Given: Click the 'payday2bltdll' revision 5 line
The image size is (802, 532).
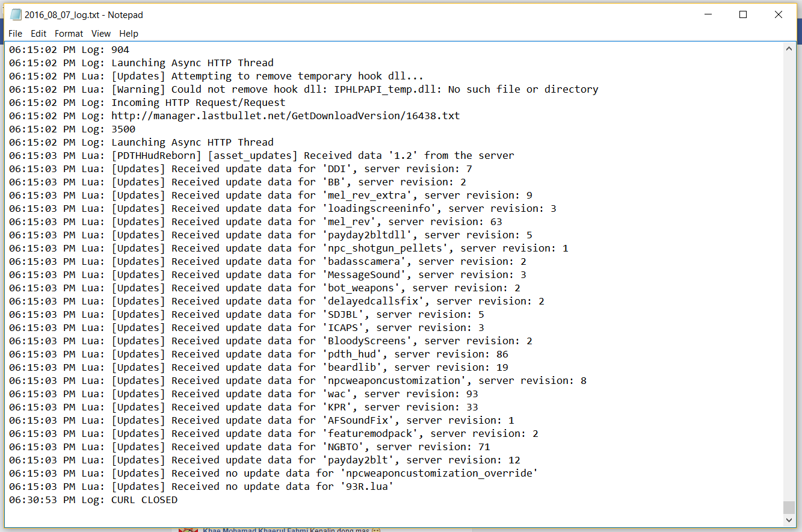Looking at the screenshot, I should point(321,235).
